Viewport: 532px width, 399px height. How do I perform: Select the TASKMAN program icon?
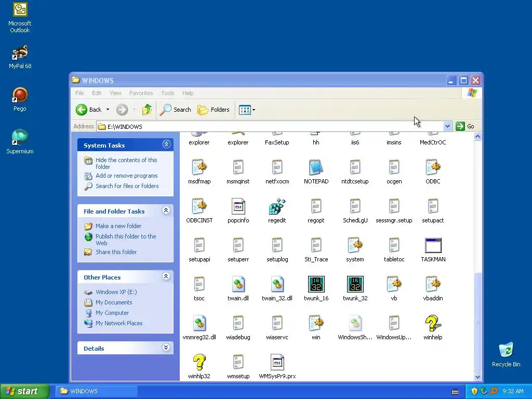click(433, 246)
